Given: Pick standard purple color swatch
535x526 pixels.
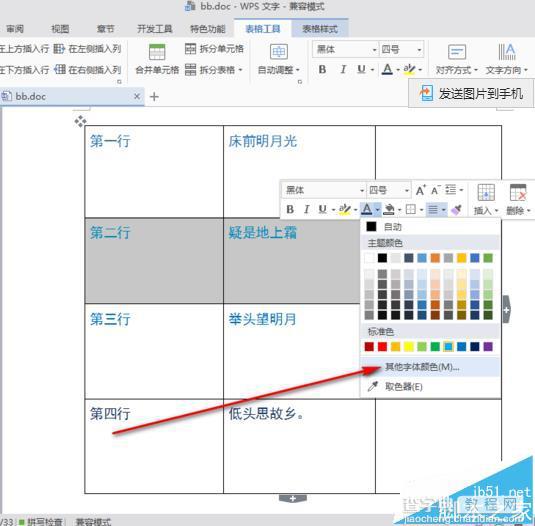Looking at the screenshot, I should (x=488, y=347).
